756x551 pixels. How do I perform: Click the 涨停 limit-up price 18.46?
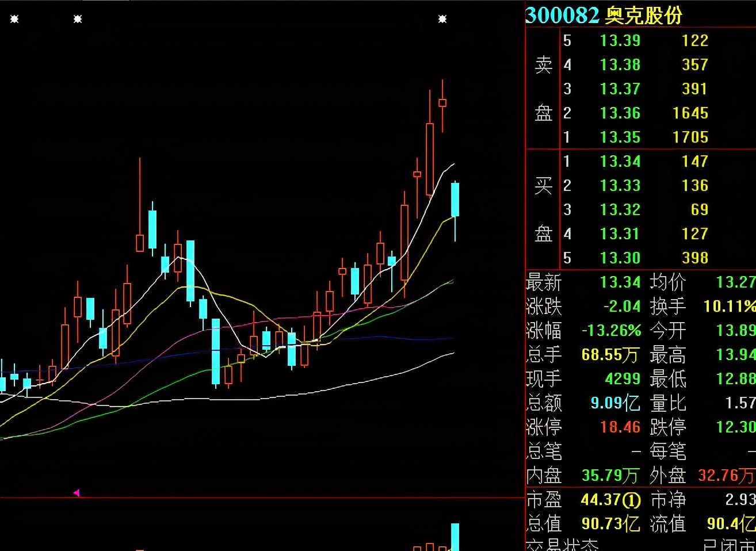coord(620,427)
